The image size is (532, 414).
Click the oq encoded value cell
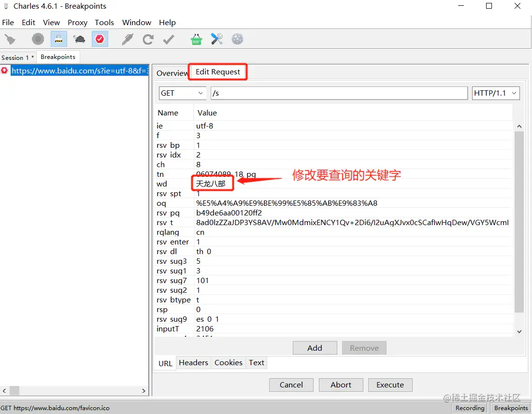point(287,203)
